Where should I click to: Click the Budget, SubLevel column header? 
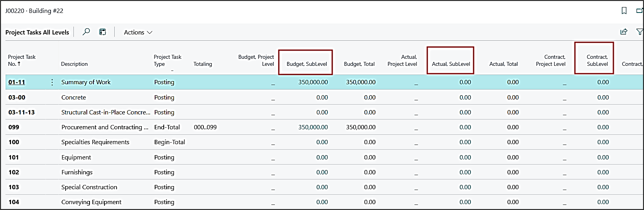(x=306, y=64)
